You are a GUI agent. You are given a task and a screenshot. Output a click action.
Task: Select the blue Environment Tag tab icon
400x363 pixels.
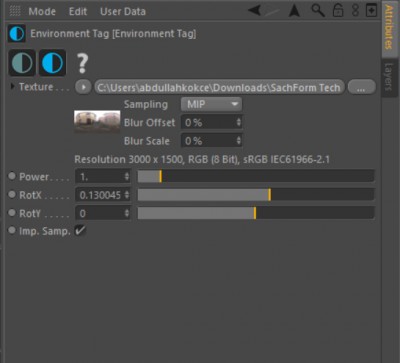(52, 62)
